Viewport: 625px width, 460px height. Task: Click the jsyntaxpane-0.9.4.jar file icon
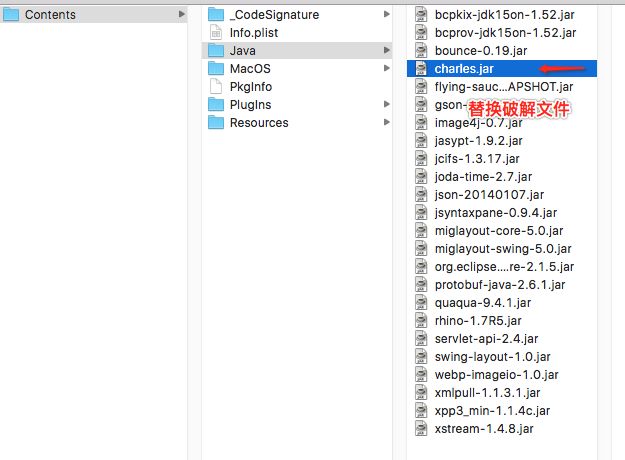pyautogui.click(x=421, y=212)
